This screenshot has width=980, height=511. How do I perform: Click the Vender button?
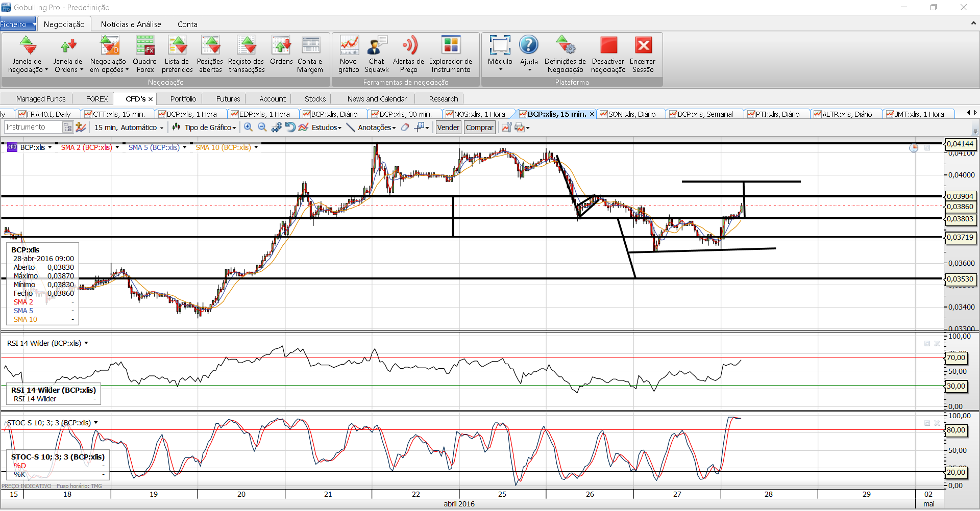448,127
